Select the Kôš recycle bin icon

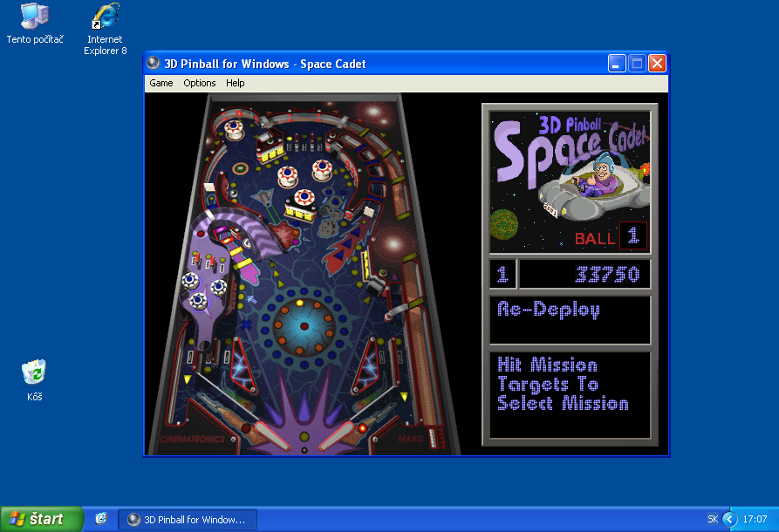pyautogui.click(x=34, y=372)
